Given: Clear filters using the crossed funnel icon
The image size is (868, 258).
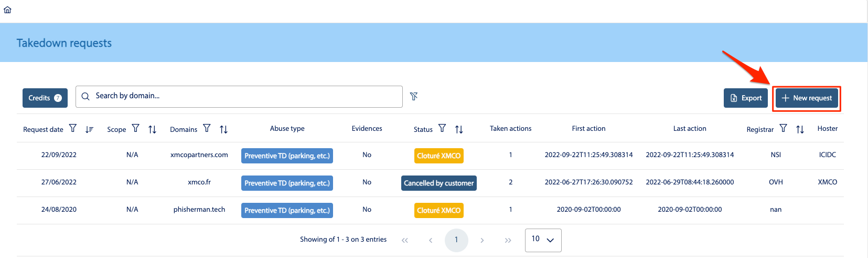Looking at the screenshot, I should point(414,96).
